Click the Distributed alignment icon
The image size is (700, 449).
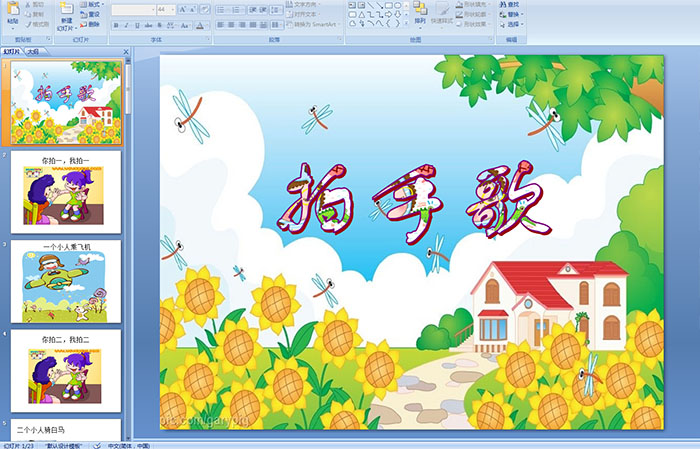(x=263, y=25)
